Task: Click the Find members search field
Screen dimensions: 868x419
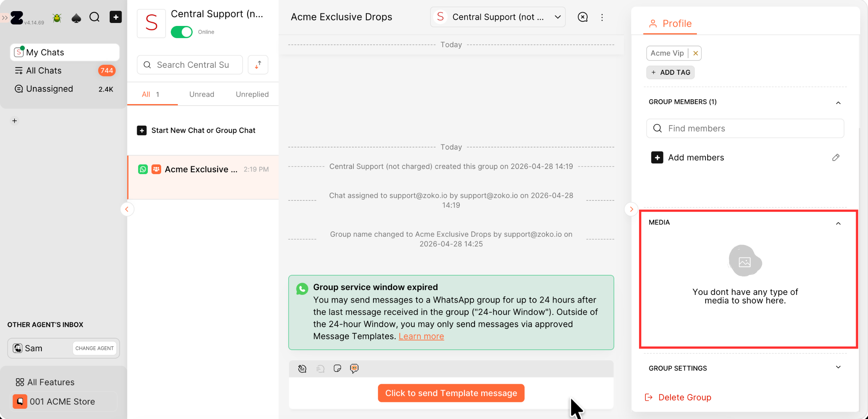Action: 745,128
